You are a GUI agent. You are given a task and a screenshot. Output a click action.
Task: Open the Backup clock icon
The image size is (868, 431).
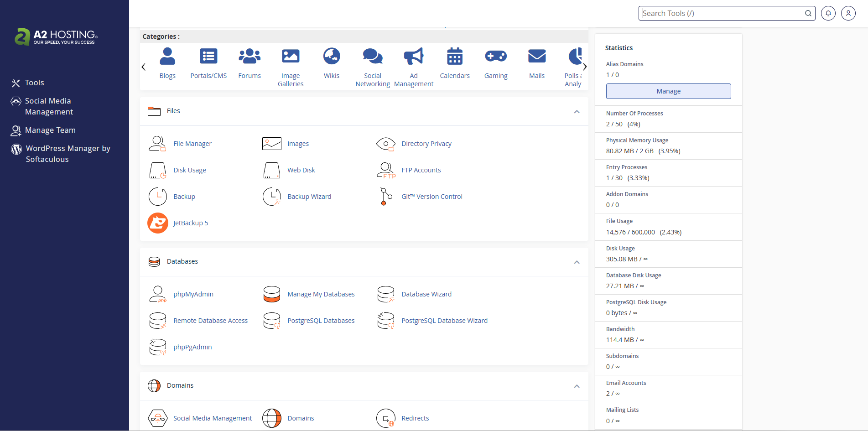157,197
